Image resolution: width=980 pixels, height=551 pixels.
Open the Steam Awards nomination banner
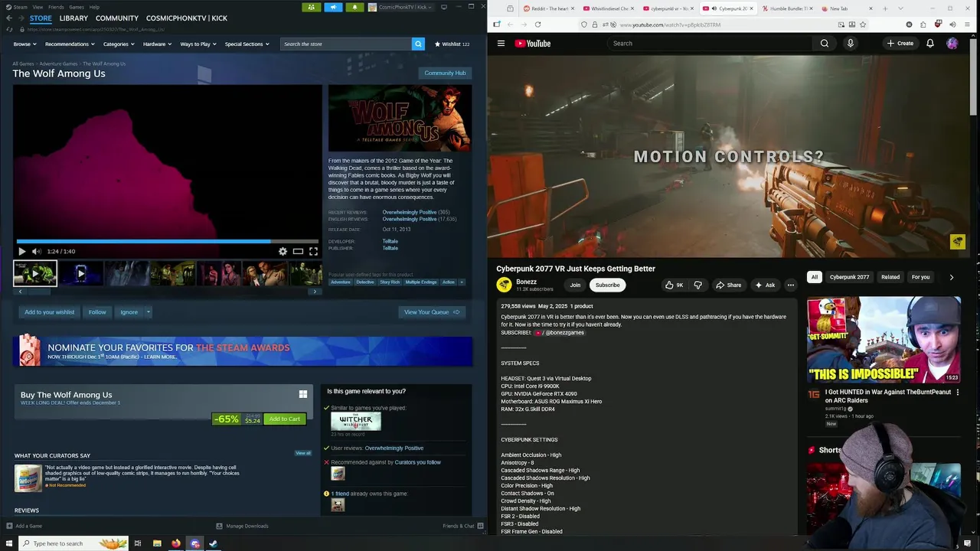point(243,351)
